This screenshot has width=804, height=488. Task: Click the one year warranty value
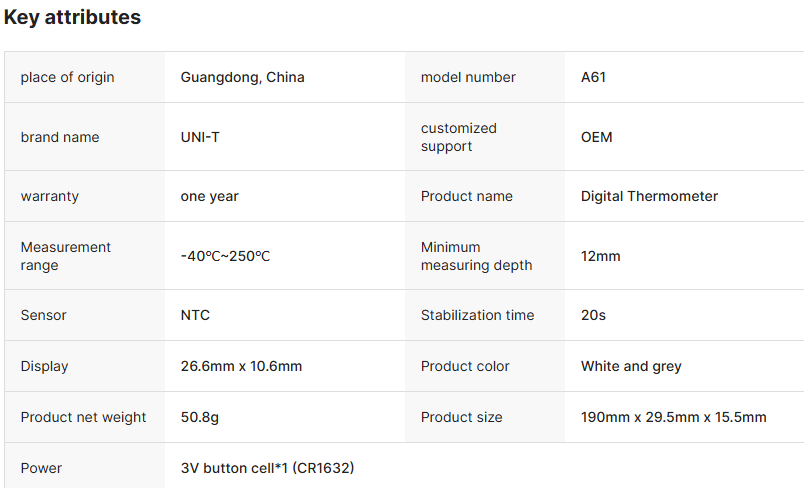[x=209, y=196]
